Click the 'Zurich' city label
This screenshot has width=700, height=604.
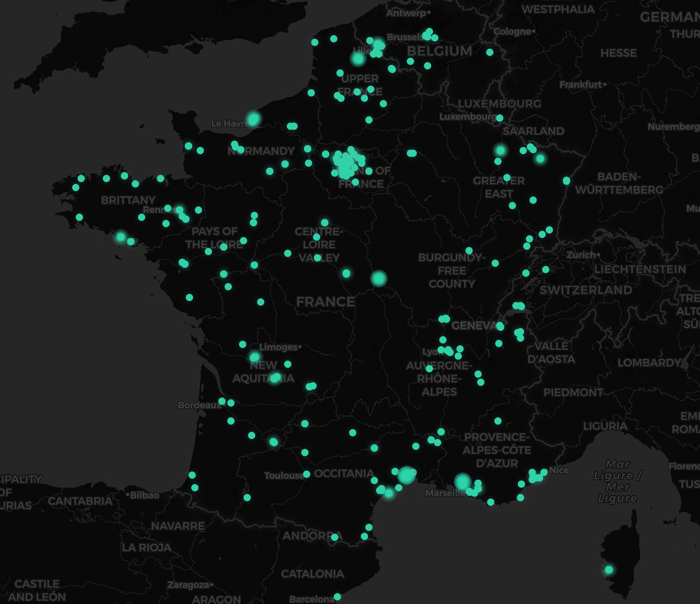tap(582, 255)
